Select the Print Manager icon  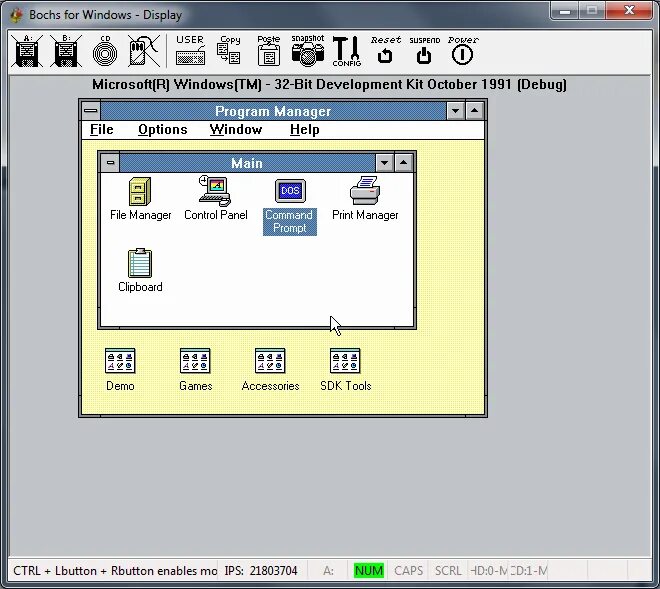tap(365, 198)
